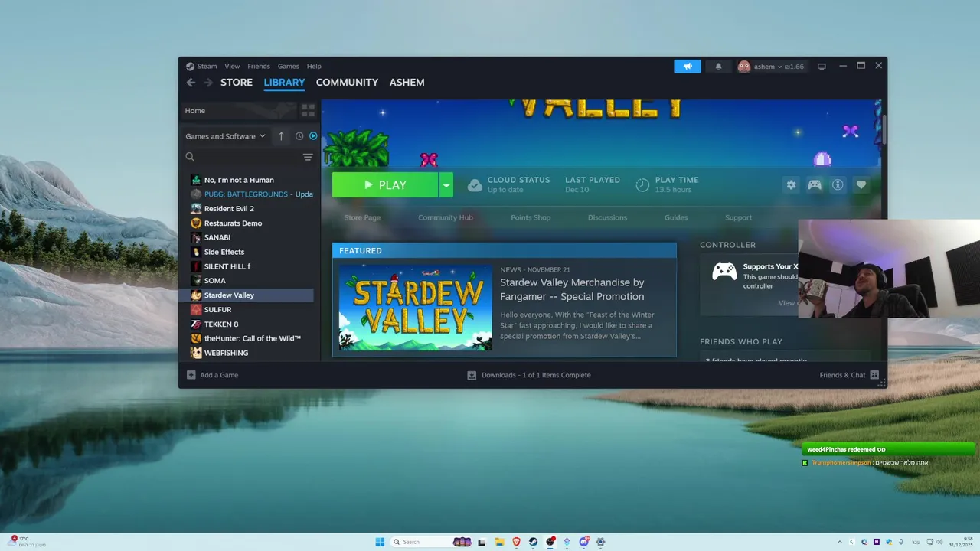Open Stardew Valley manage gear icon
This screenshot has height=551, width=980.
791,184
